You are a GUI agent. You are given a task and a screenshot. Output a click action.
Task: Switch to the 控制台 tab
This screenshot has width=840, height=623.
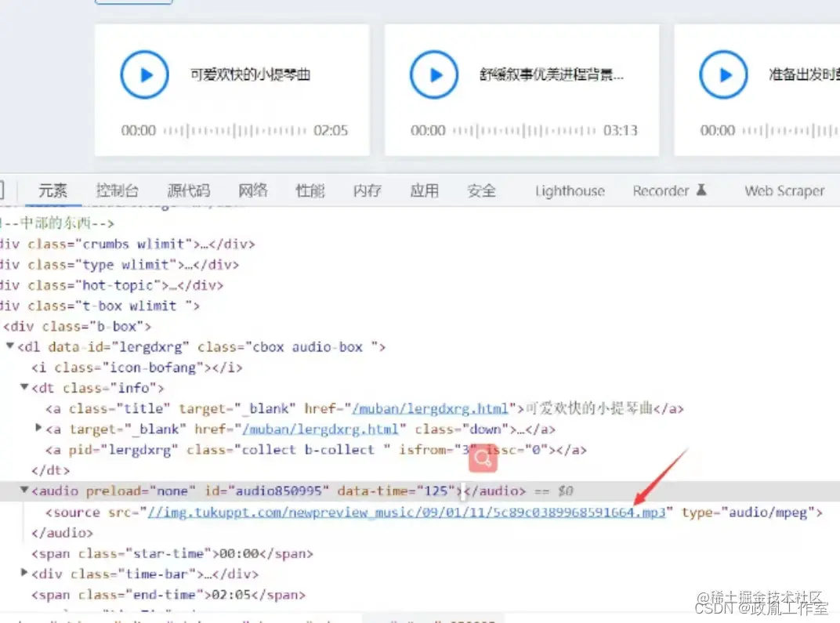click(117, 190)
